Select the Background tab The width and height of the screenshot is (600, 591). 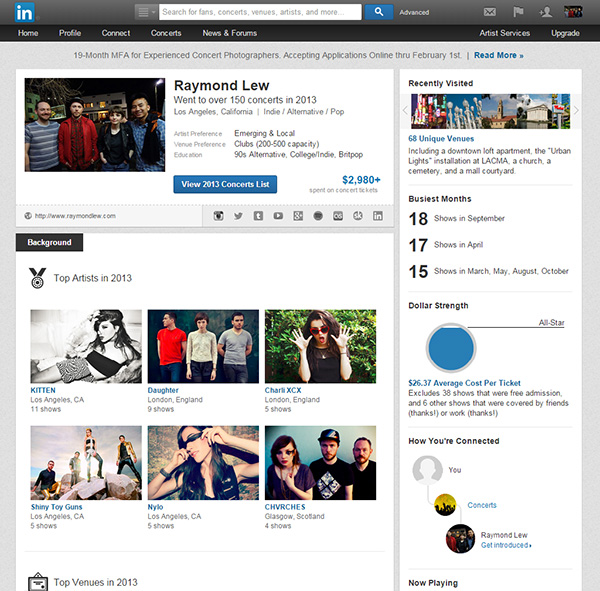tap(49, 243)
